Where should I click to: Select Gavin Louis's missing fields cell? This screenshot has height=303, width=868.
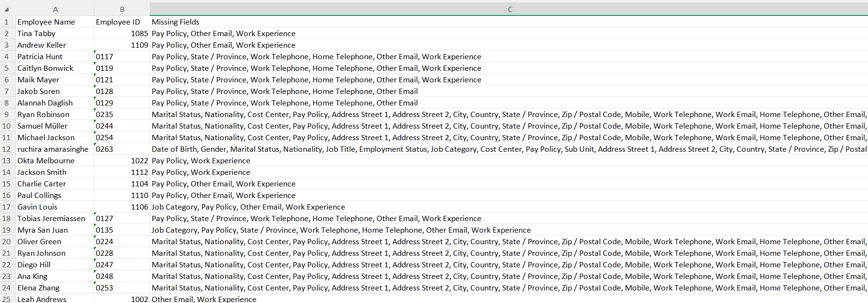pos(509,207)
